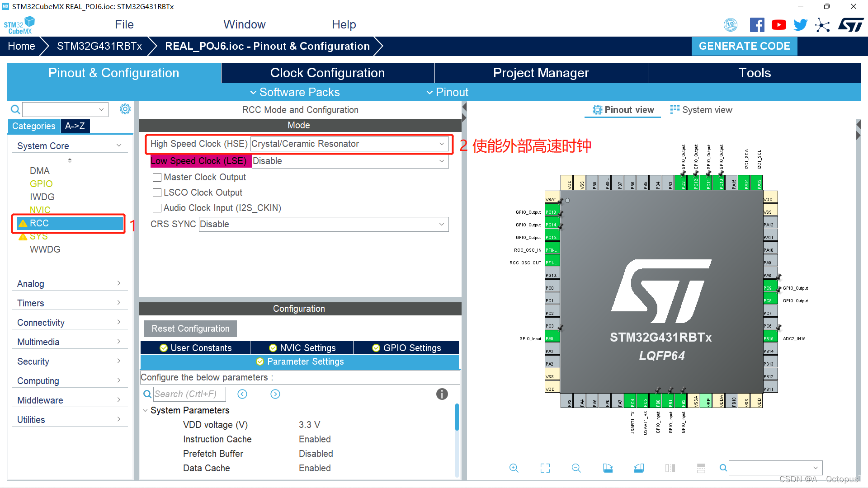
Task: Click the ST logo in the header
Action: 851,25
